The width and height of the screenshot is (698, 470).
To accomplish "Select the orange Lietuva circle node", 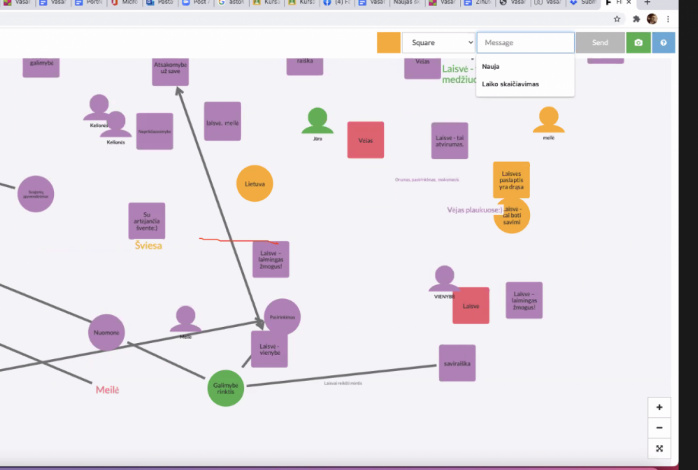I will (255, 184).
